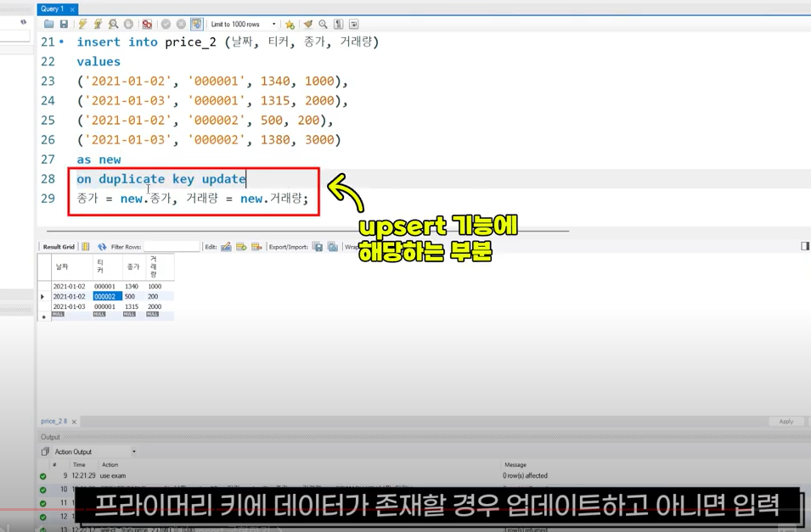Select cell 000002 in result grid
The height and width of the screenshot is (532, 811).
point(107,296)
